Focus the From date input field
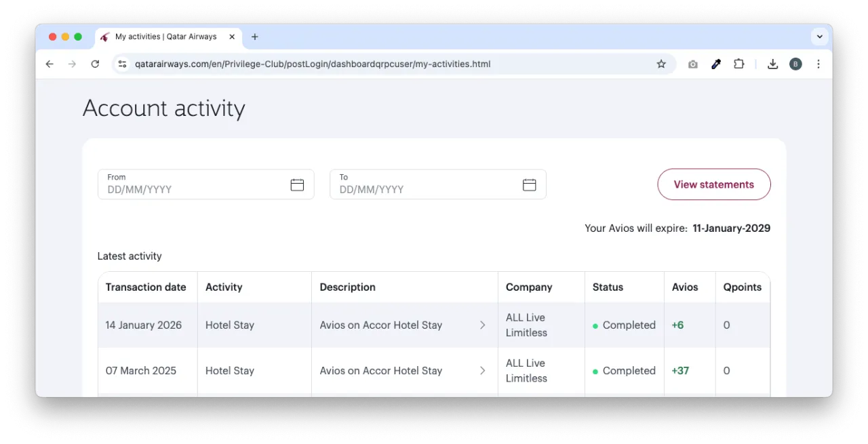 point(206,184)
